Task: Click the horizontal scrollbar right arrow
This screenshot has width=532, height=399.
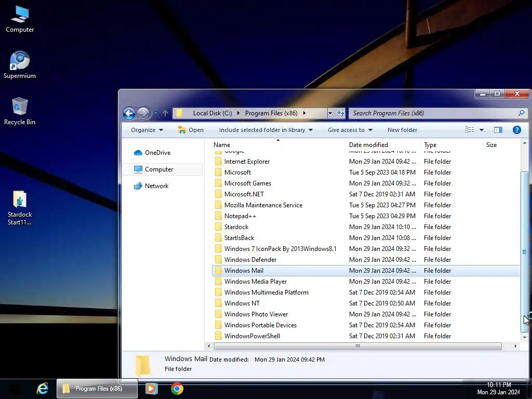Action: pyautogui.click(x=515, y=346)
